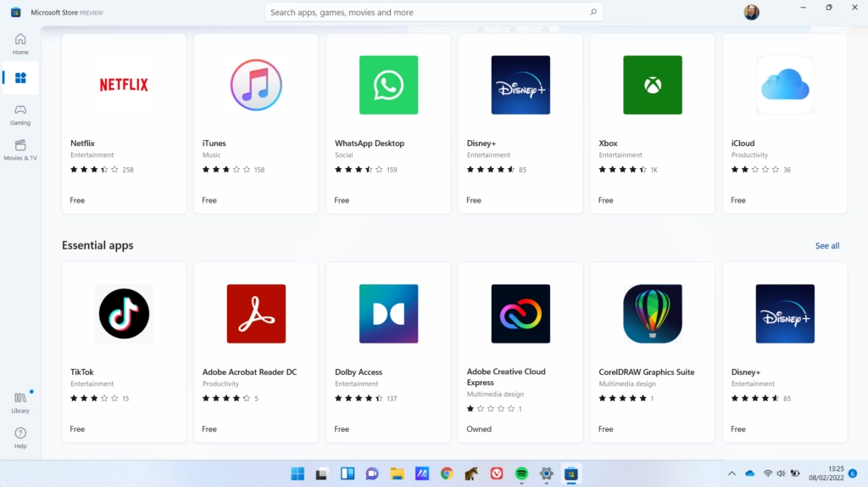Viewport: 868px width, 487px height.
Task: Click the Microsoft Store logo in title bar
Action: click(15, 12)
